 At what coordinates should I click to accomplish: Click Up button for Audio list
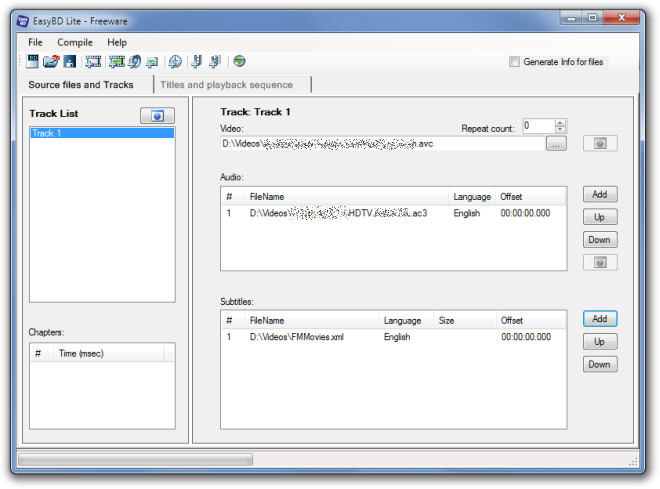(x=600, y=217)
